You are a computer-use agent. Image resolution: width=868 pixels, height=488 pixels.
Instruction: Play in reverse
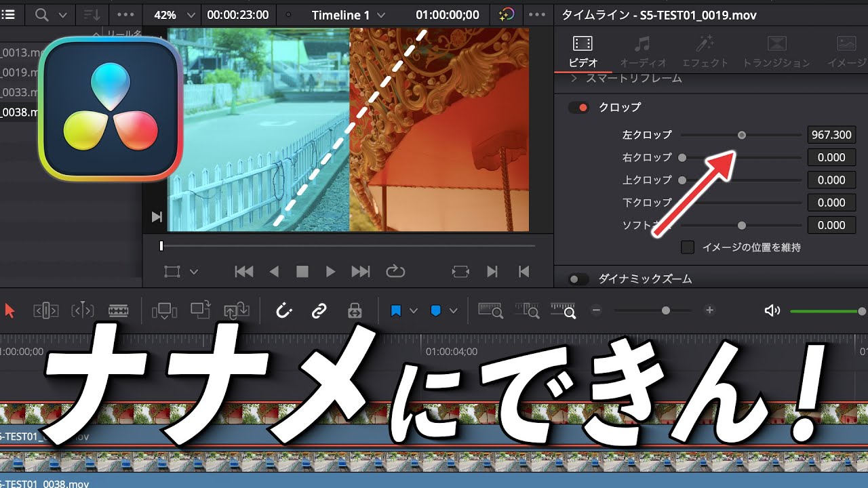(x=274, y=272)
